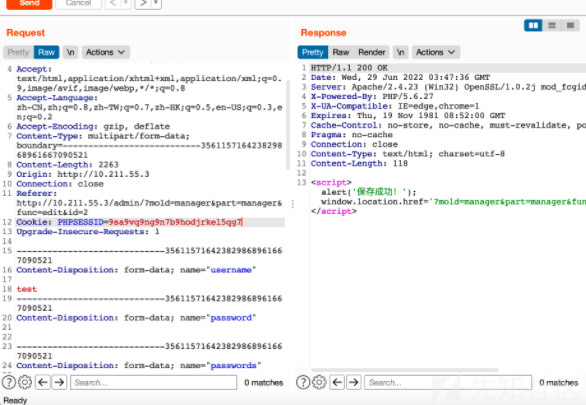
Task: Jump to previous match in Response
Action: [x=337, y=382]
